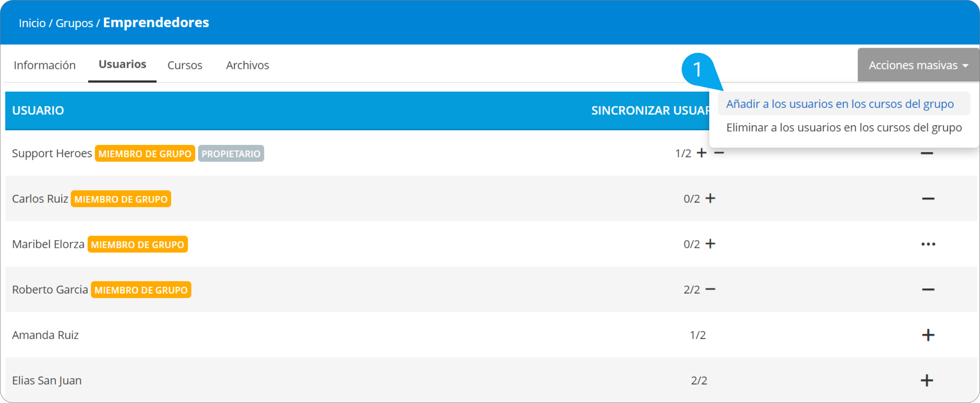The height and width of the screenshot is (403, 980).
Task: Select Eliminar a los usuarios en los cursos
Action: click(844, 127)
